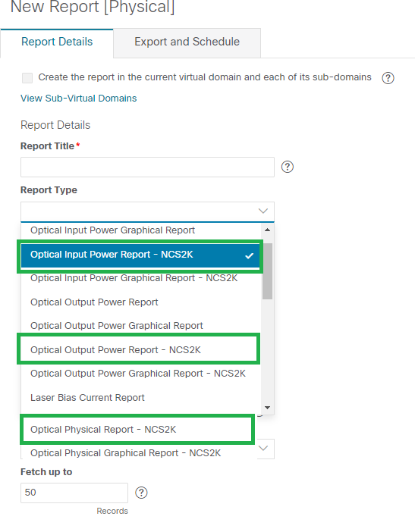
Task: Click into the Report Title input field
Action: 147,167
